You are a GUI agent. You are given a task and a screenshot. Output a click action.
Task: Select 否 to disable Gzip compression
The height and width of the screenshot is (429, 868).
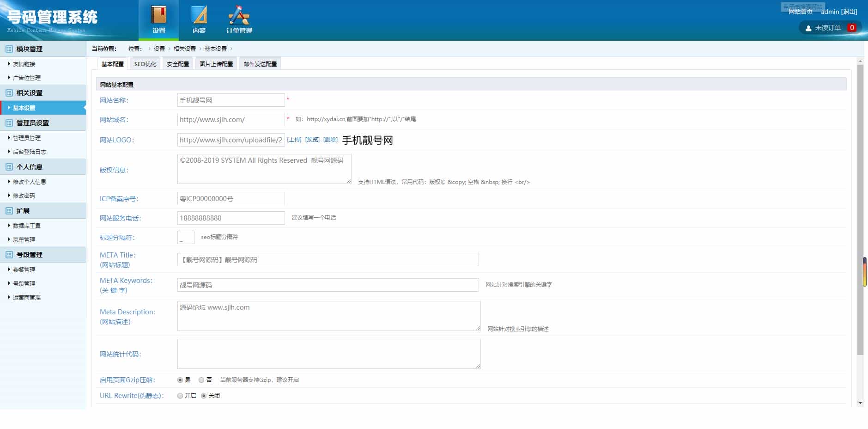201,380
